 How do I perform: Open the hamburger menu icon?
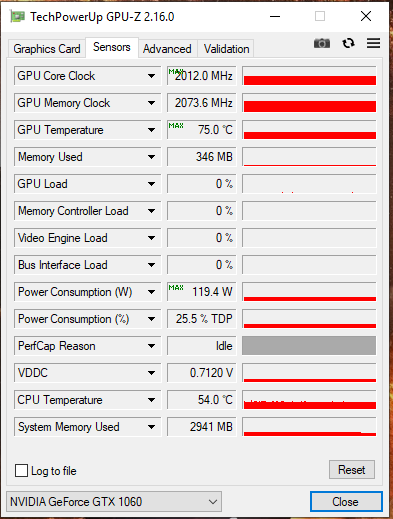point(373,43)
